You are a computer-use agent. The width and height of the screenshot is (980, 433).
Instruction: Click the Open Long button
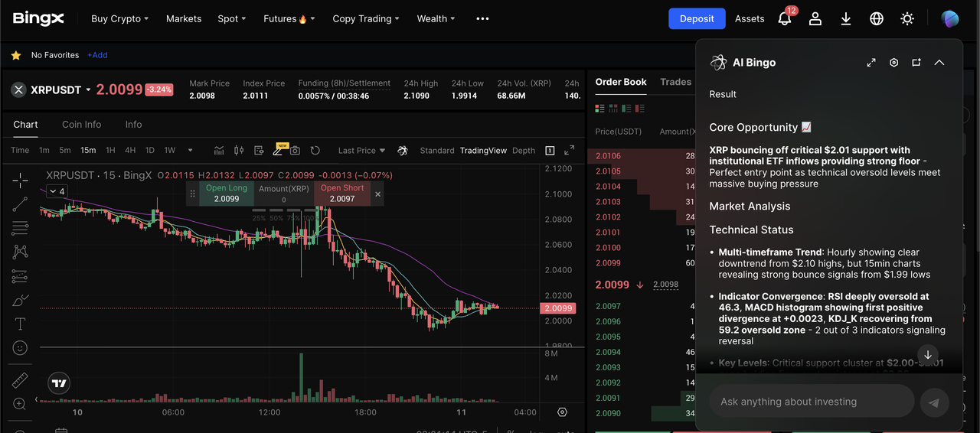pos(227,194)
